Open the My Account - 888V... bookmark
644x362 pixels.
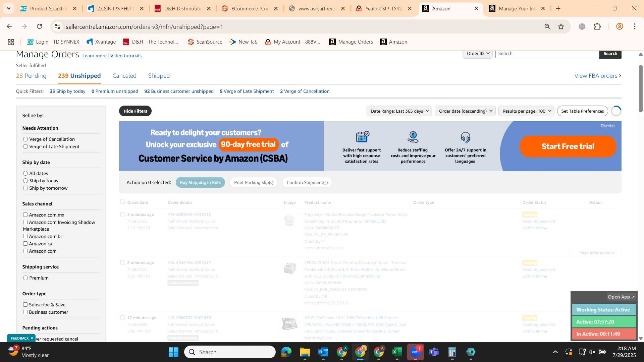pyautogui.click(x=292, y=42)
